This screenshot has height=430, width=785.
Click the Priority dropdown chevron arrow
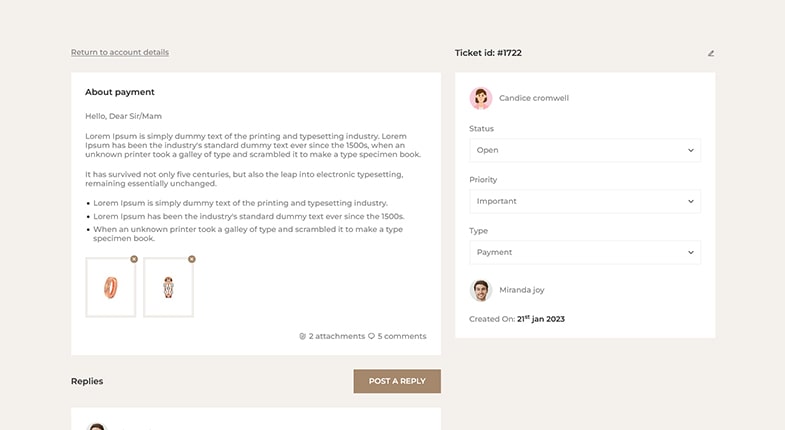[690, 201]
